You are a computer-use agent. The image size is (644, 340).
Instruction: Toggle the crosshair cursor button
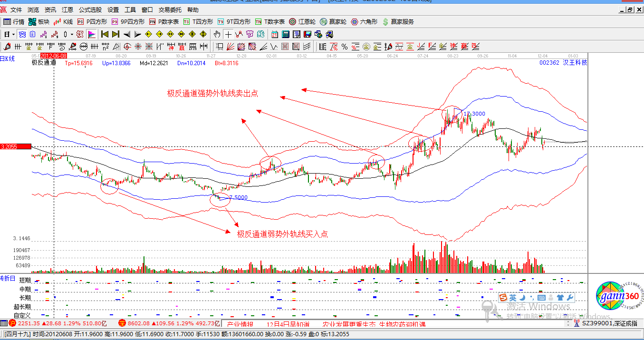point(228,34)
